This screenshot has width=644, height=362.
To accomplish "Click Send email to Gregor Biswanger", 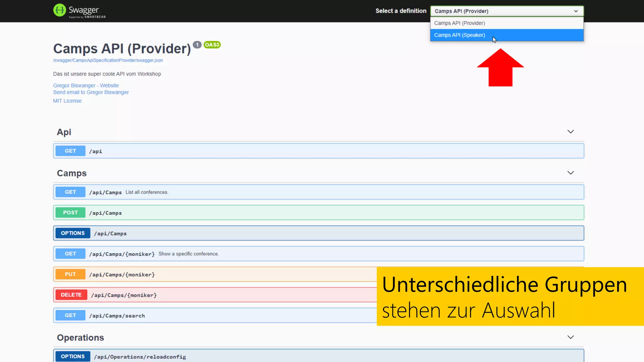I will (x=91, y=92).
